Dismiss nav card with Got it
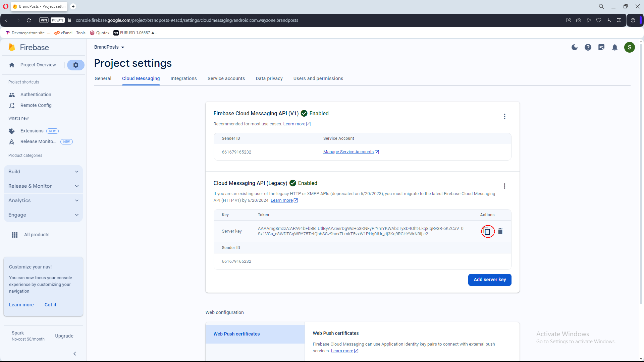The width and height of the screenshot is (644, 362). (x=50, y=305)
